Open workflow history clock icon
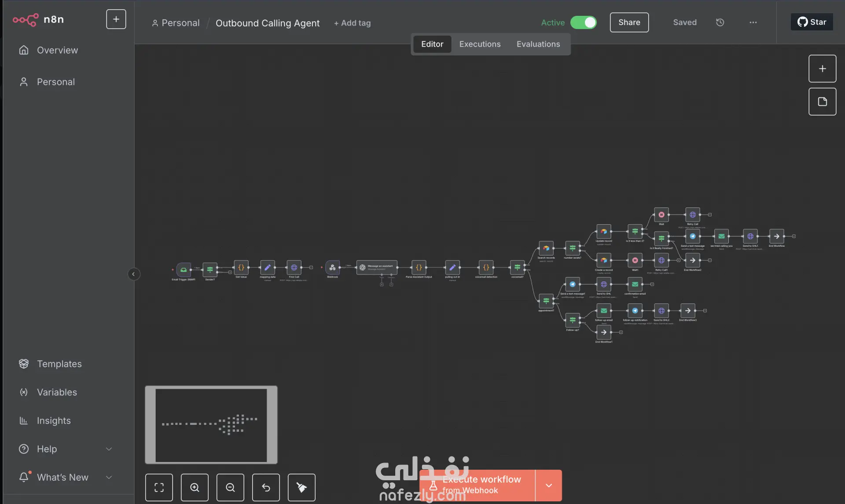 point(720,22)
